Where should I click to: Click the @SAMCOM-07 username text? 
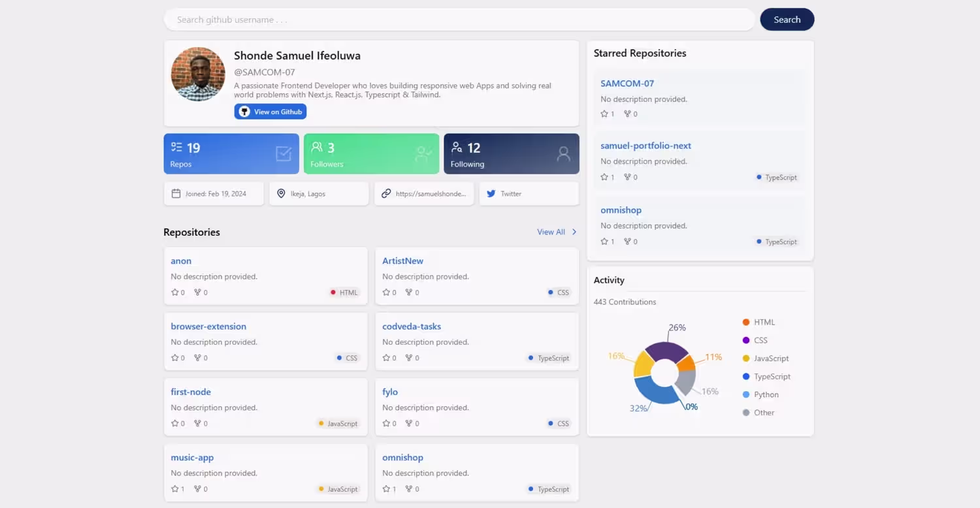(265, 72)
